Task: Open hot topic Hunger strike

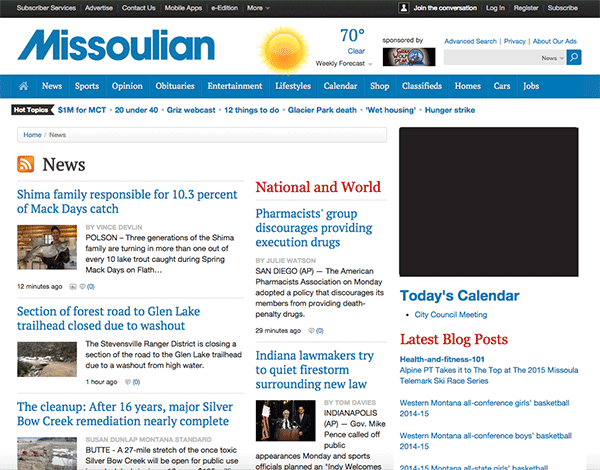Action: (x=450, y=110)
